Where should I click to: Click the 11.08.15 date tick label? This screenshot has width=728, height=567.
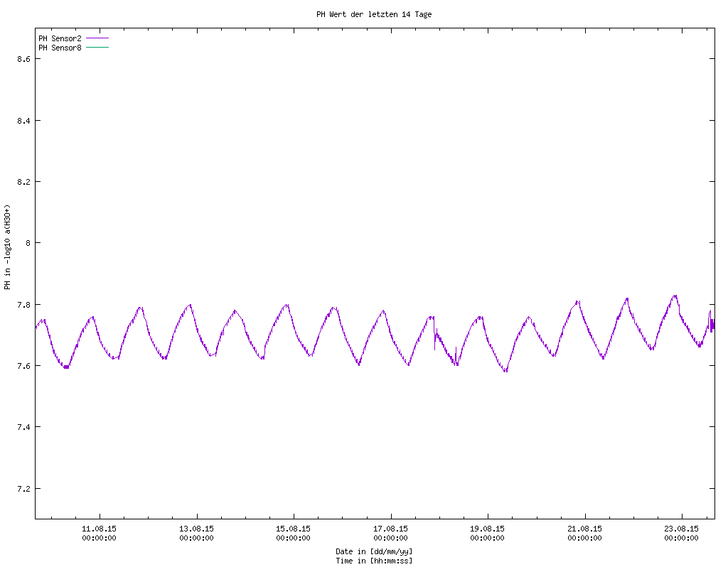coord(100,529)
